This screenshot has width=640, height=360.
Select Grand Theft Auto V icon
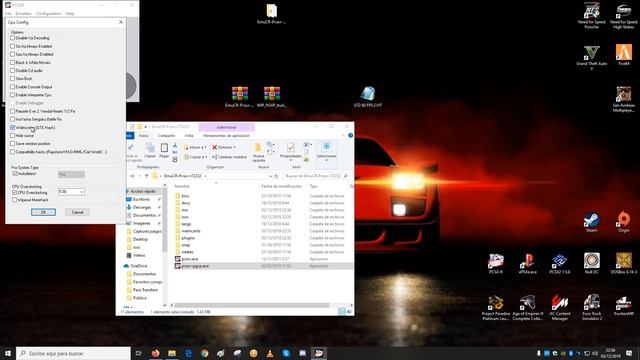591,58
